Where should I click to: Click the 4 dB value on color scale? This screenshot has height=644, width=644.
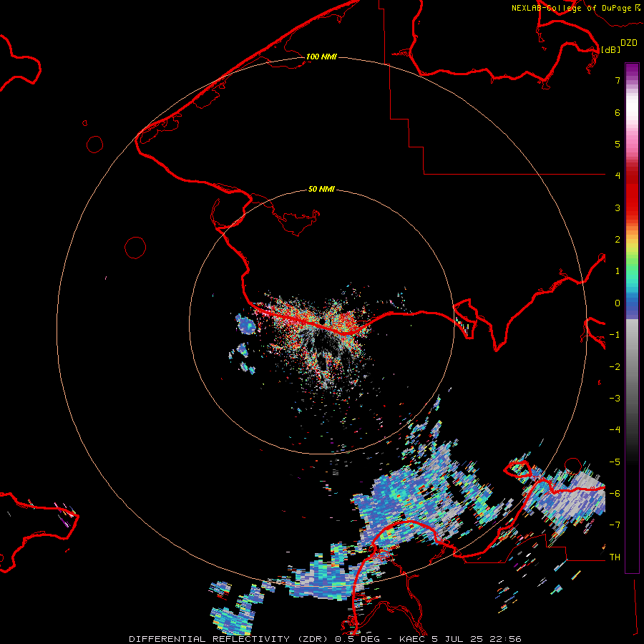(x=618, y=176)
